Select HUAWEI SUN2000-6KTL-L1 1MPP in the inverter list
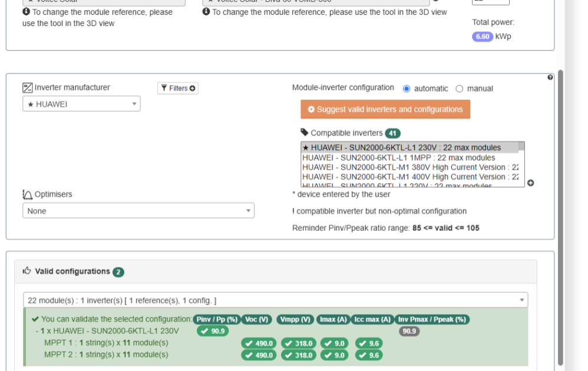Viewport: 588px width, 371px height. tap(410, 157)
